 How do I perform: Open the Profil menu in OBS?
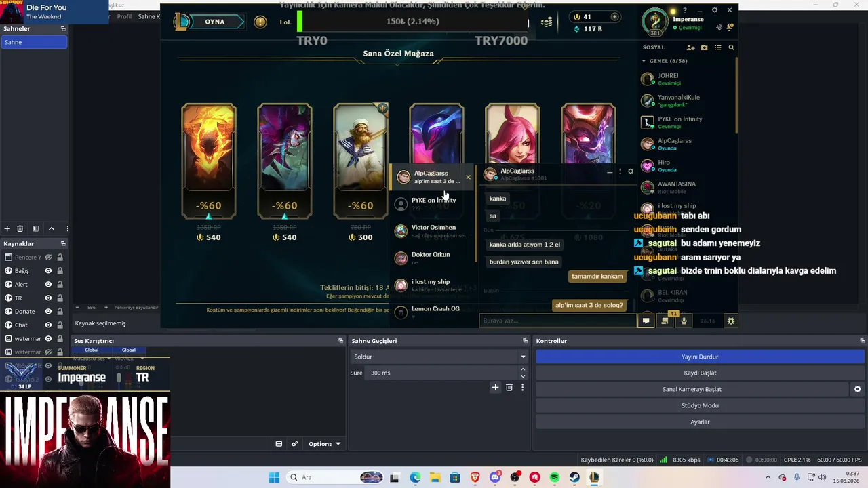(124, 16)
